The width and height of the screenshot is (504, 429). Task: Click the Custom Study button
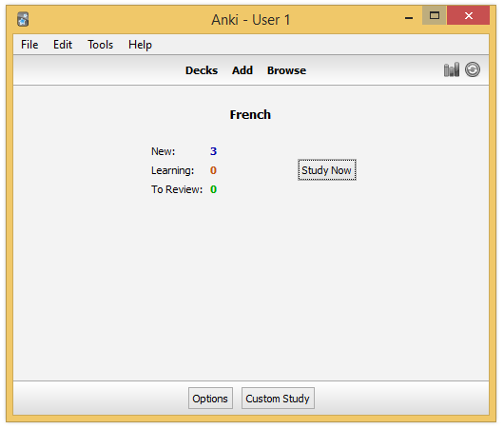pos(278,399)
